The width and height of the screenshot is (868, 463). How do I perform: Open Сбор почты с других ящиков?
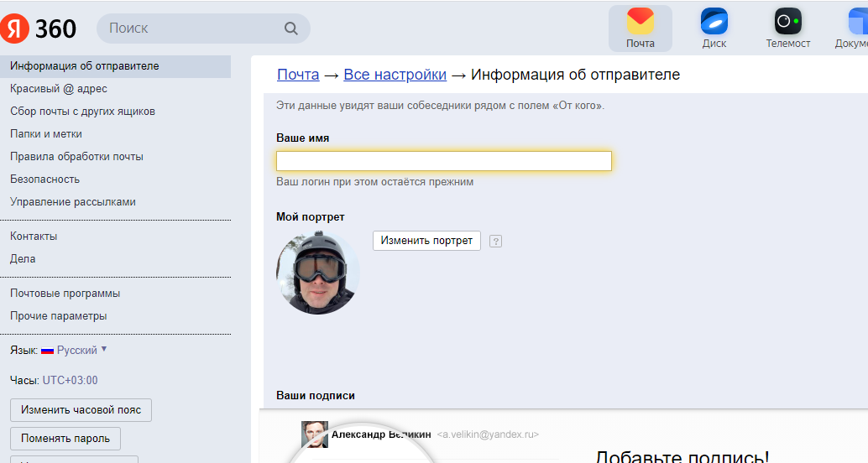pyautogui.click(x=82, y=112)
